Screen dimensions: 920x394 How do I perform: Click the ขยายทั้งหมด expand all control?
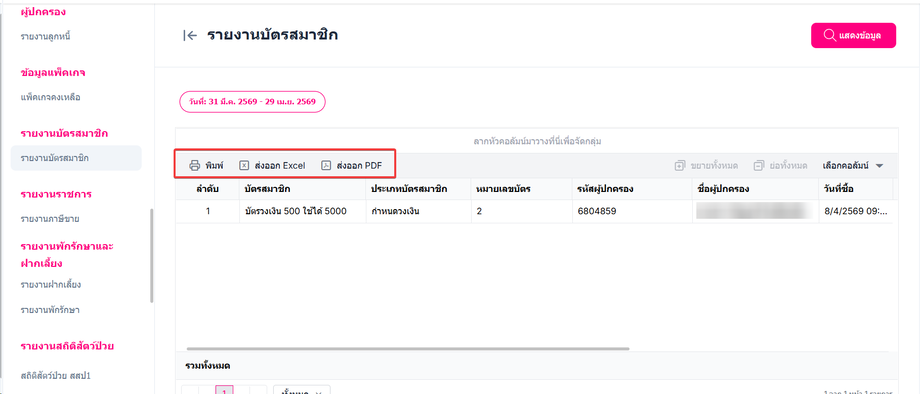(706, 165)
